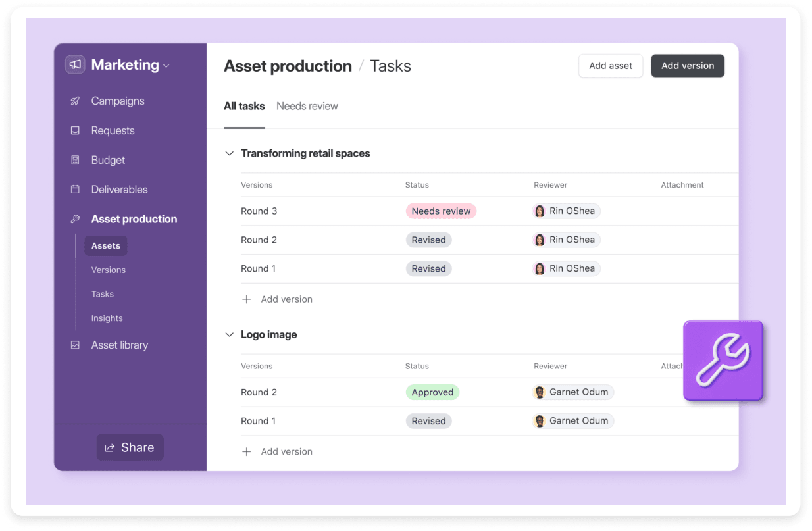Open Budget via its ledger icon
The width and height of the screenshot is (812, 531).
click(75, 160)
